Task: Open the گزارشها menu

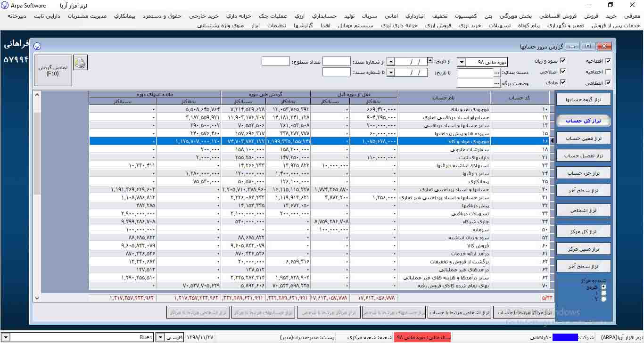Action: coord(304,25)
